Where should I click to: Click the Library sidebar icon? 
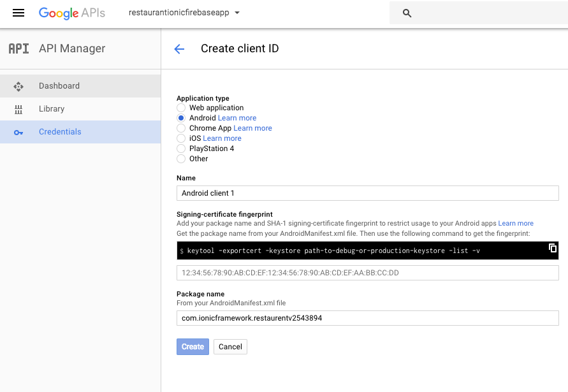18,109
